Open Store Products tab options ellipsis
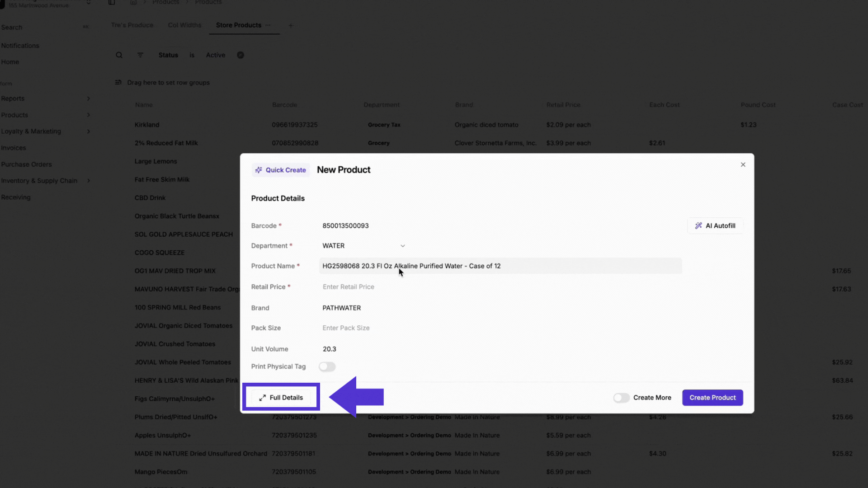Screen dimensions: 868x488 [268, 25]
